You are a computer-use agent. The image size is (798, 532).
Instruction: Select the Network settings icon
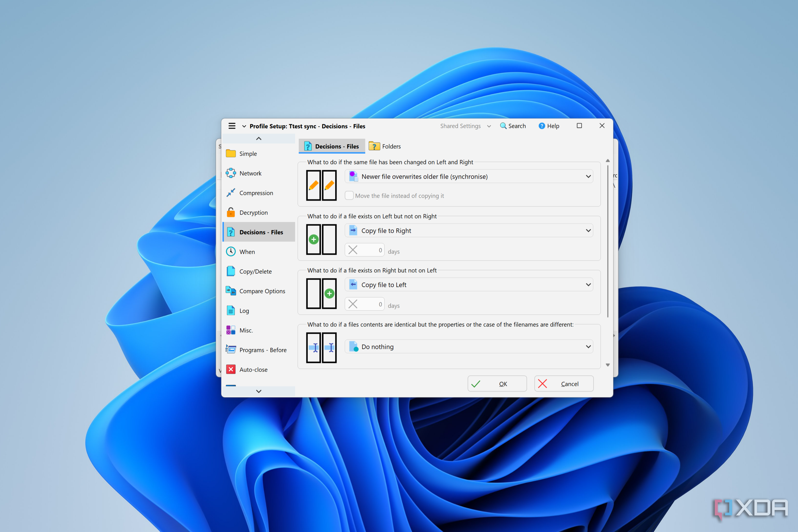[x=231, y=173]
